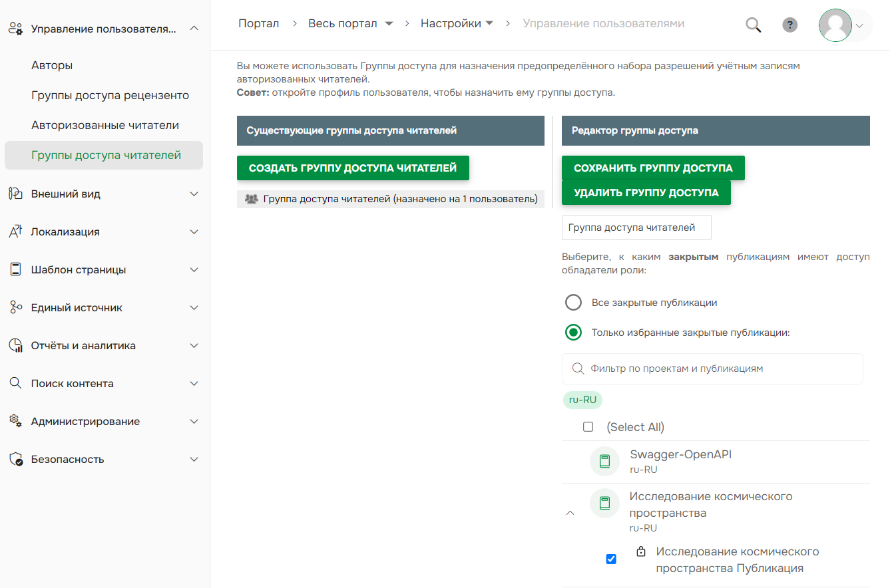Open Отчёты и аналитика via its icon
The height and width of the screenshot is (588, 890).
(x=15, y=345)
